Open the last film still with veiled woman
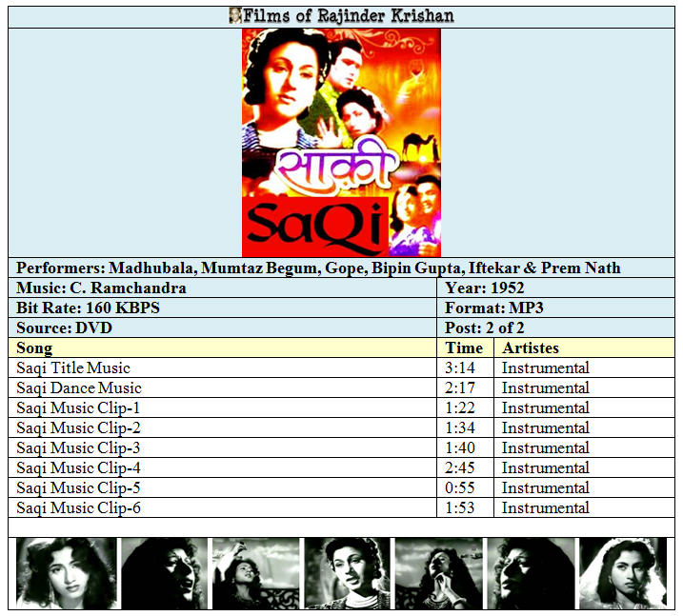 coord(623,573)
